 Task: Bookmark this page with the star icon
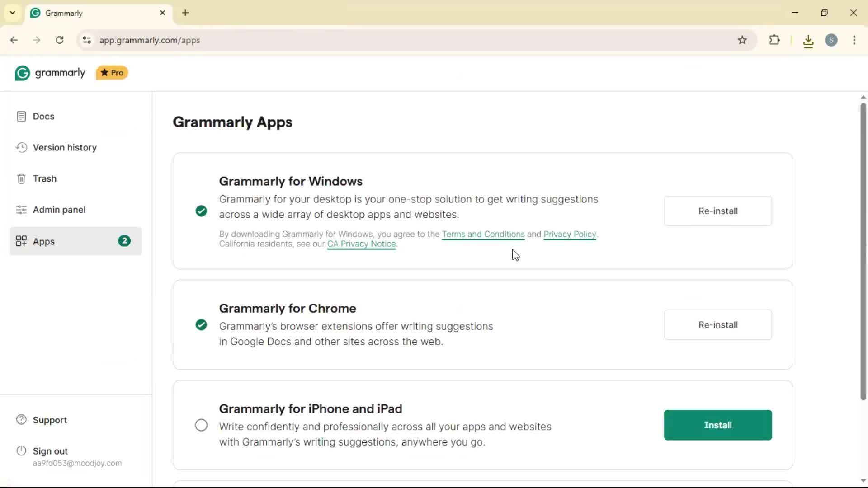click(742, 40)
